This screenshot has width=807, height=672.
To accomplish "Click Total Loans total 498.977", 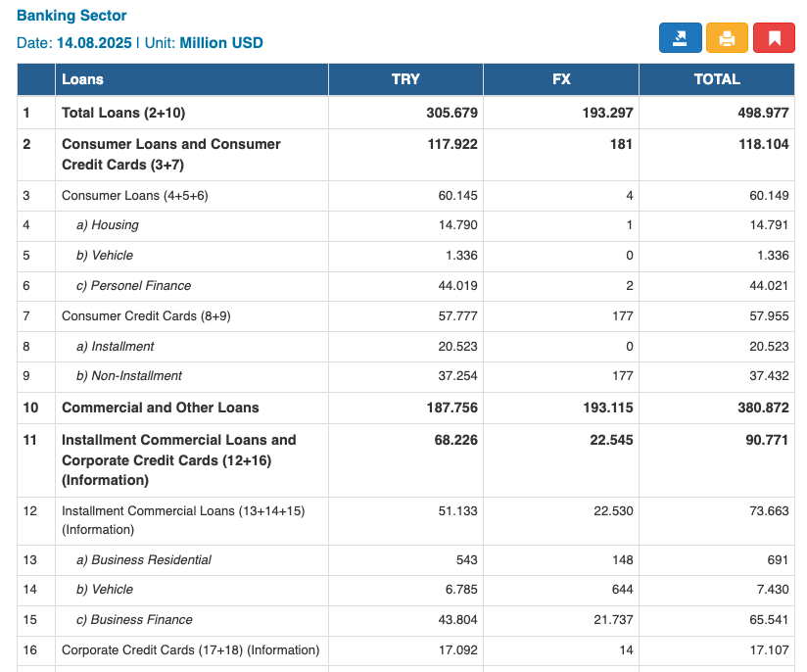I will tap(763, 113).
